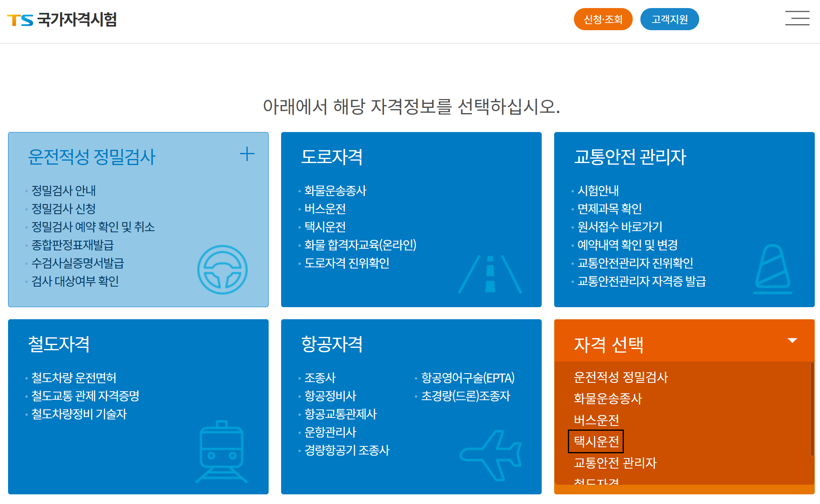
Task: Click the dropdown list scrollbar
Action: point(812,409)
